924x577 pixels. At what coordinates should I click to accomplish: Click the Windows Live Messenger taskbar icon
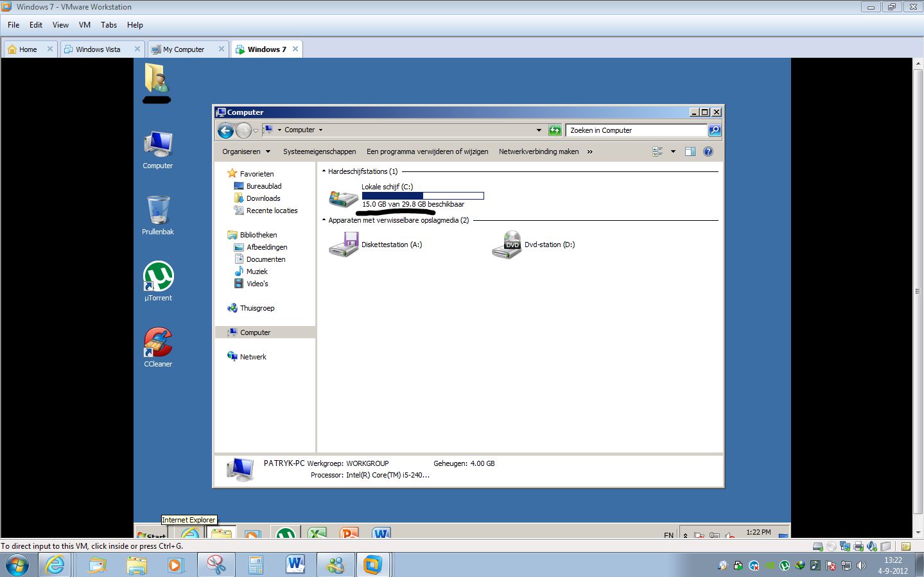[335, 565]
